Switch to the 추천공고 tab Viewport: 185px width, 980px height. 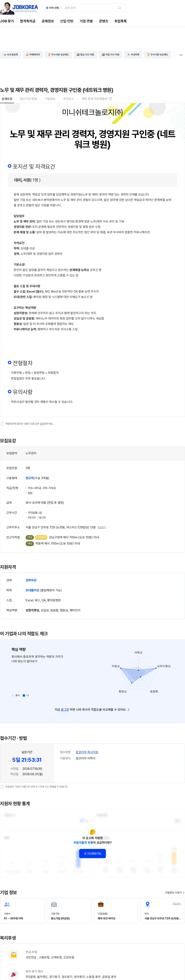(69, 99)
